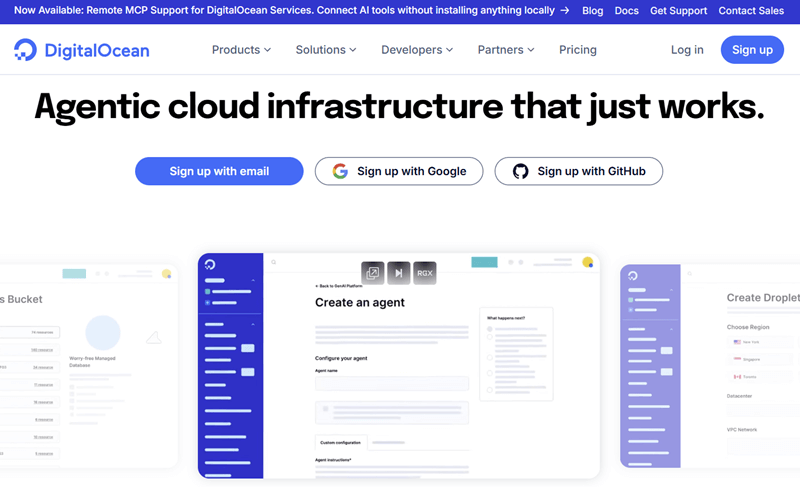Expand the Solutions navigation menu
Screen dimensions: 800x487
click(x=326, y=50)
